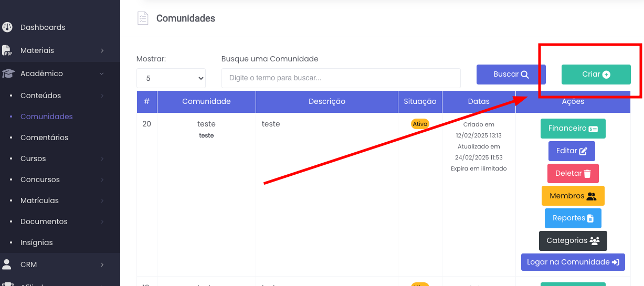
Task: Expand the Materiais submenu chevron
Action: 102,51
